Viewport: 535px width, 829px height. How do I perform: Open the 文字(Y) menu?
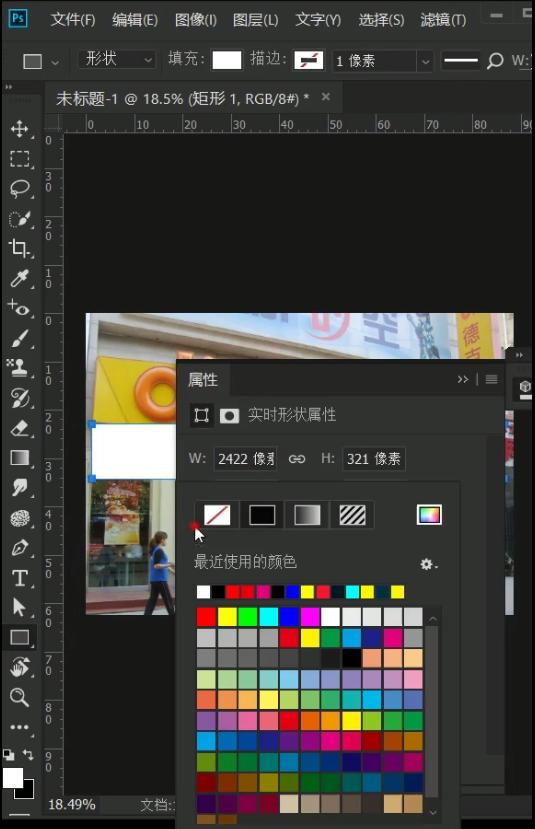318,20
